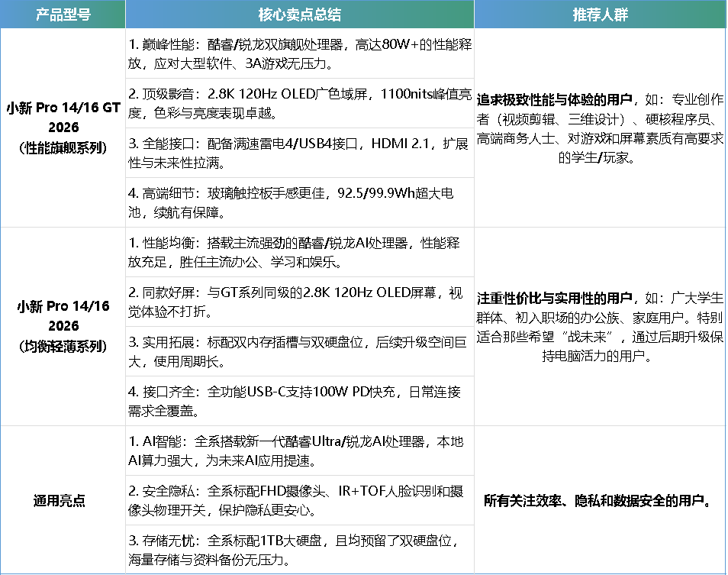Select the 接口齐全 USB-C fast charging cell
Screen dimensions: 728x575
pos(299,401)
